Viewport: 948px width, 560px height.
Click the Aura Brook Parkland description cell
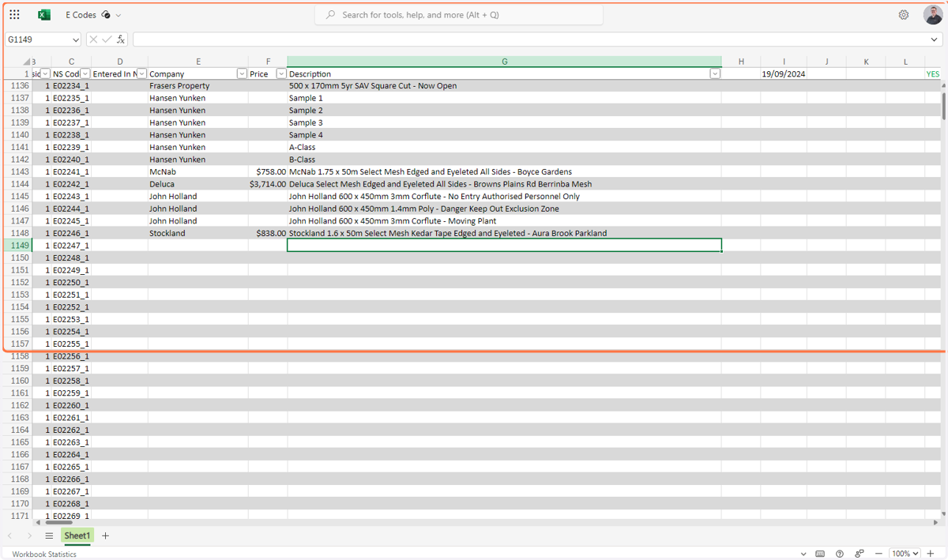tap(504, 233)
